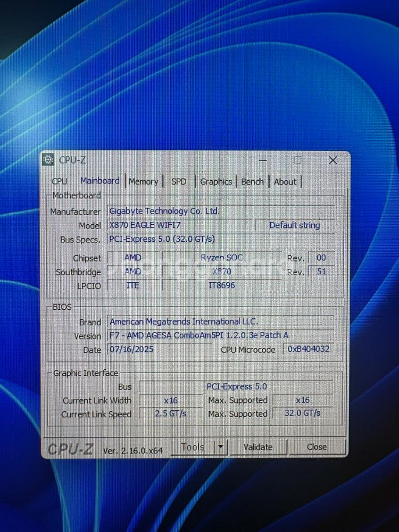Screen dimensions: 399x532
Task: Click the American Megatrends International LLC. brand
Action: [x=220, y=322]
